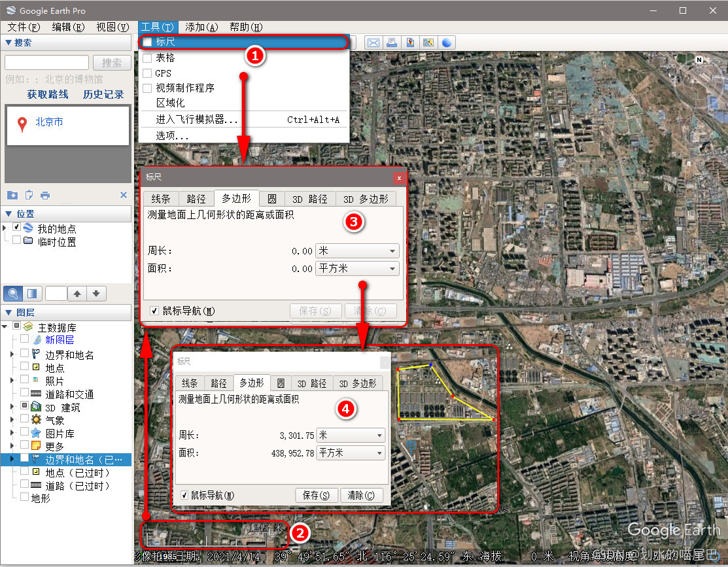
Task: Switch to the 圆 tab in ruler dialog
Action: click(x=272, y=199)
